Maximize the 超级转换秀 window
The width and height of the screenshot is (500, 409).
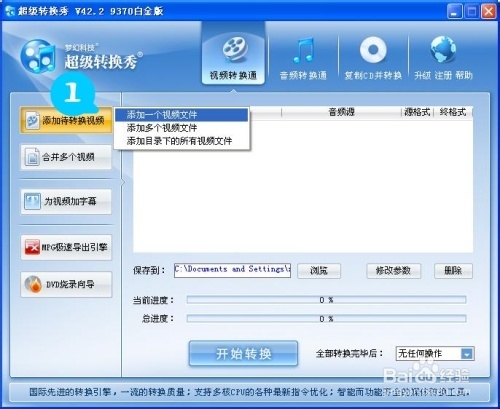tap(472, 12)
